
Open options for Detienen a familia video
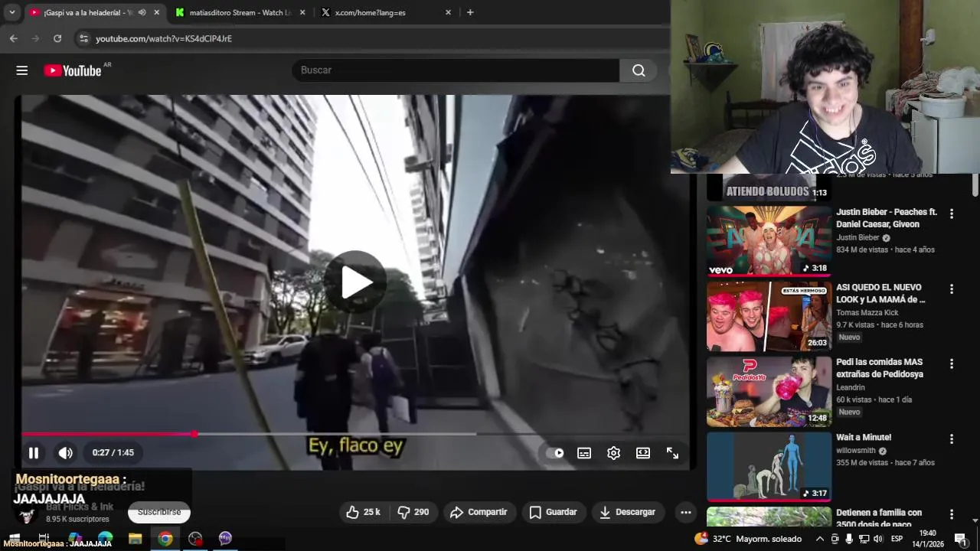pyautogui.click(x=952, y=514)
